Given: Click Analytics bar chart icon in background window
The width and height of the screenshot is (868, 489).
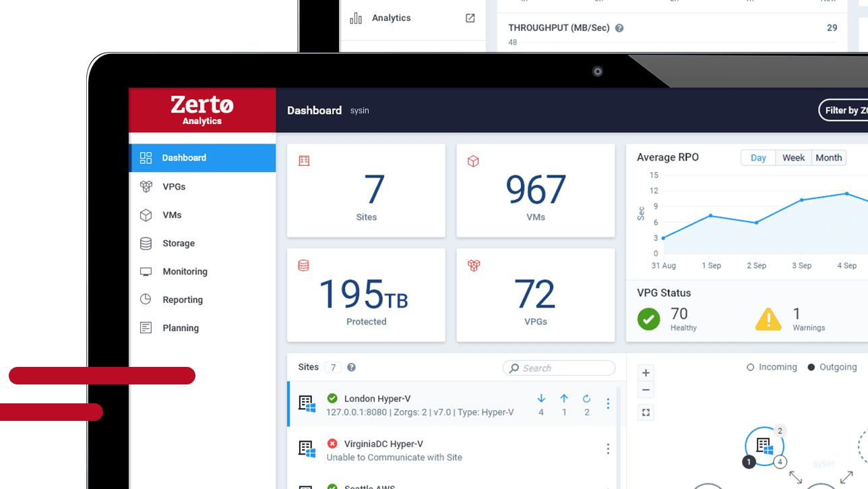Looking at the screenshot, I should click(x=356, y=18).
